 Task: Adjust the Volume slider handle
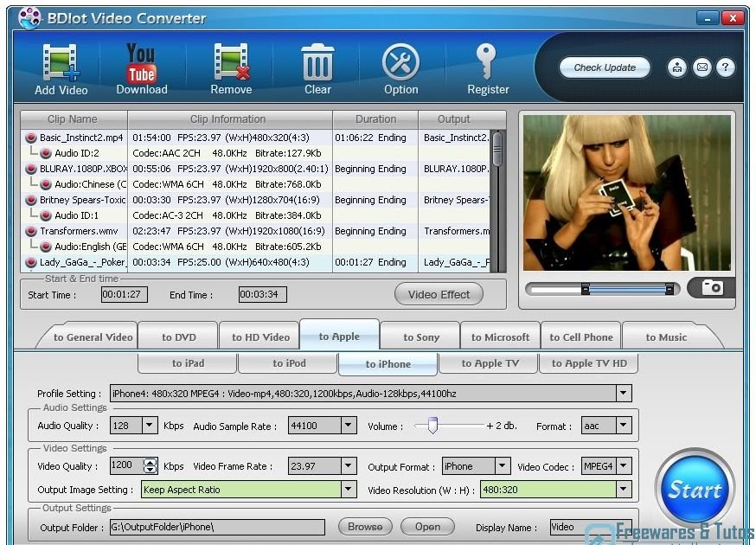[x=432, y=426]
